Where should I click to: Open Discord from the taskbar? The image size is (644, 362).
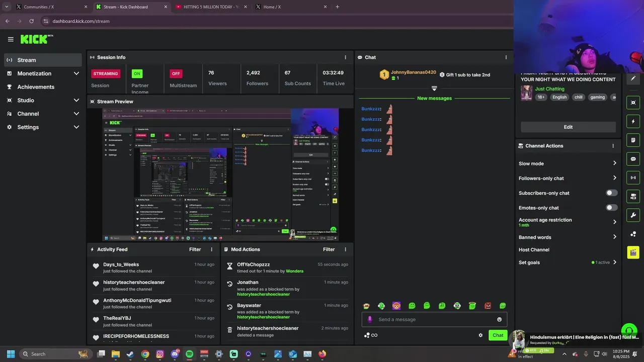point(175,354)
